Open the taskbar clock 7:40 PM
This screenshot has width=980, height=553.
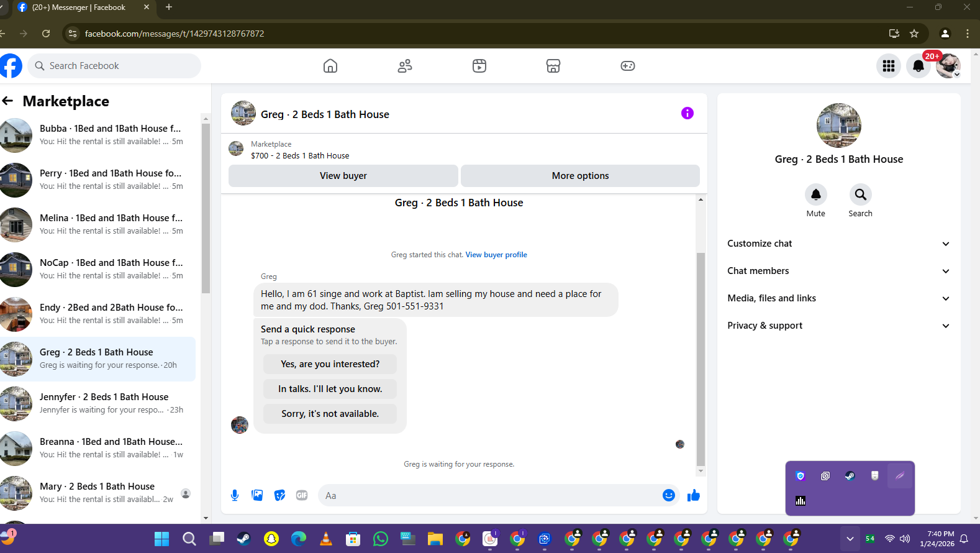point(937,539)
